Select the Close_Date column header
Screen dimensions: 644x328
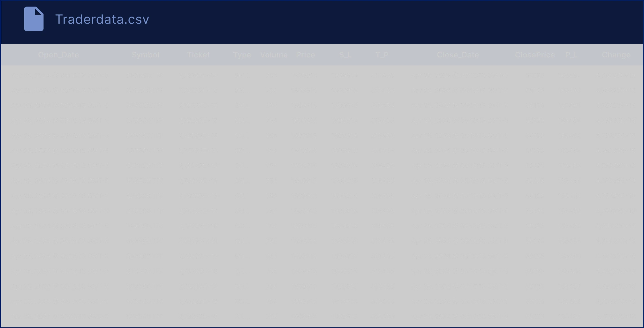click(458, 55)
